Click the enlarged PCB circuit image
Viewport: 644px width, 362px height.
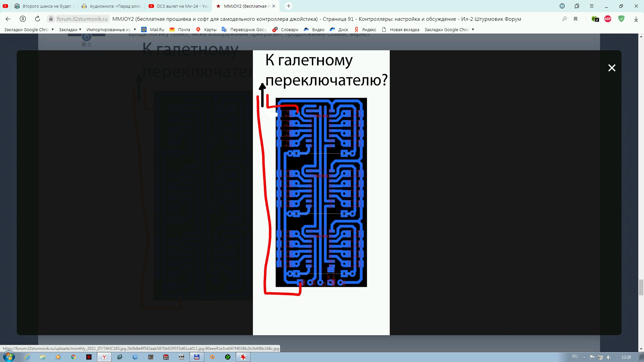(321, 192)
